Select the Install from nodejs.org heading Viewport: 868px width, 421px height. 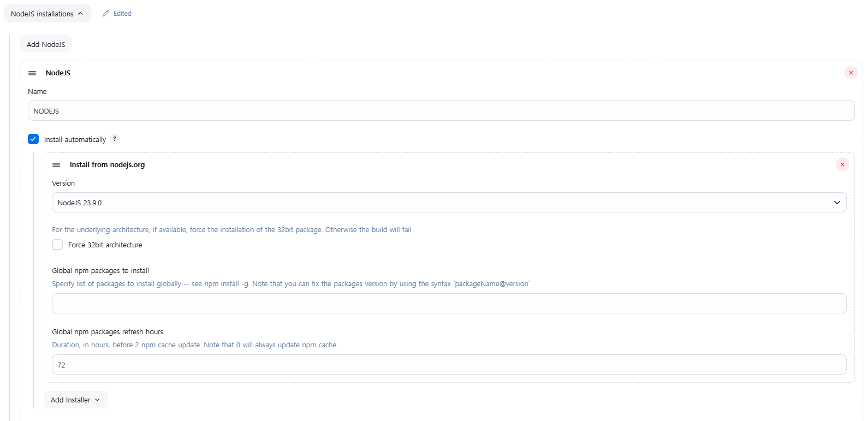pyautogui.click(x=107, y=165)
